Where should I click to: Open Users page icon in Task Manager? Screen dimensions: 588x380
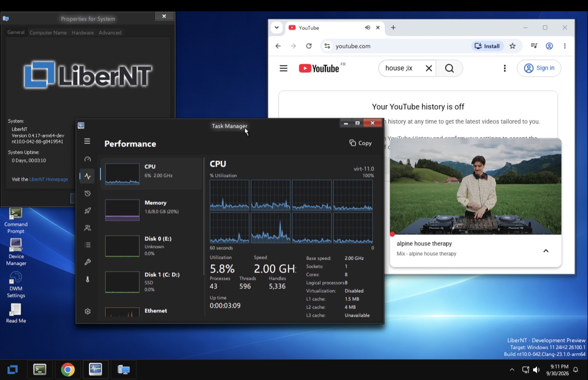coord(88,228)
